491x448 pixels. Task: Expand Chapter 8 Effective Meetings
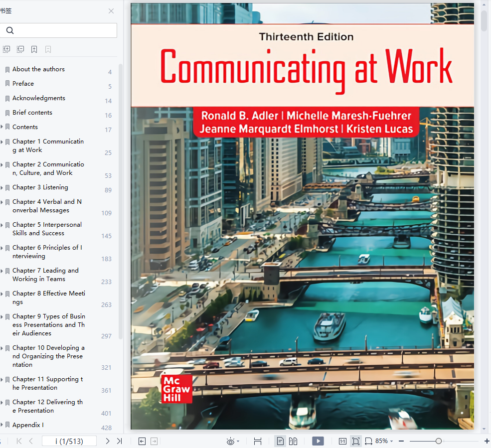pos(2,294)
